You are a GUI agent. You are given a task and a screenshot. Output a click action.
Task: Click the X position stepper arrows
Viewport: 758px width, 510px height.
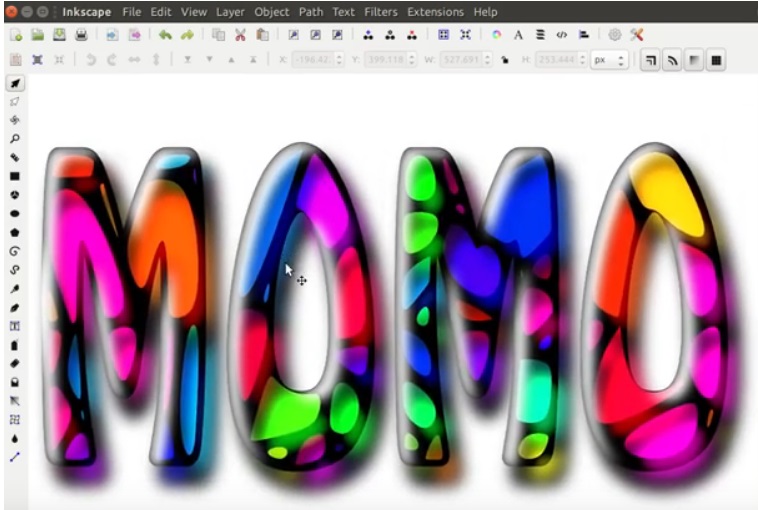[339, 60]
